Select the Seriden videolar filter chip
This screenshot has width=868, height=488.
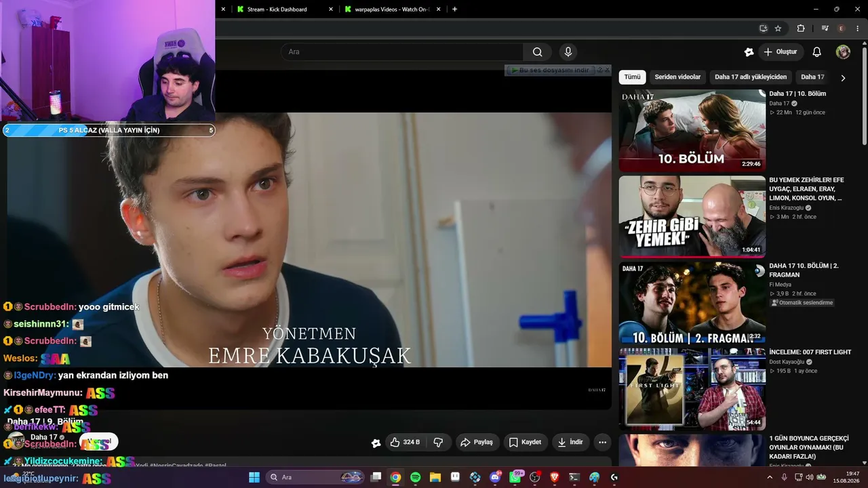tap(677, 77)
